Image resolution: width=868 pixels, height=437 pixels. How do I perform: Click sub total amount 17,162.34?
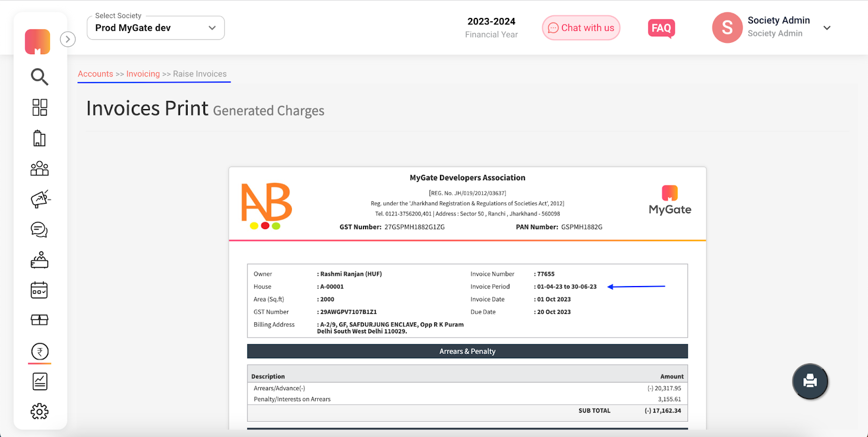tap(663, 411)
